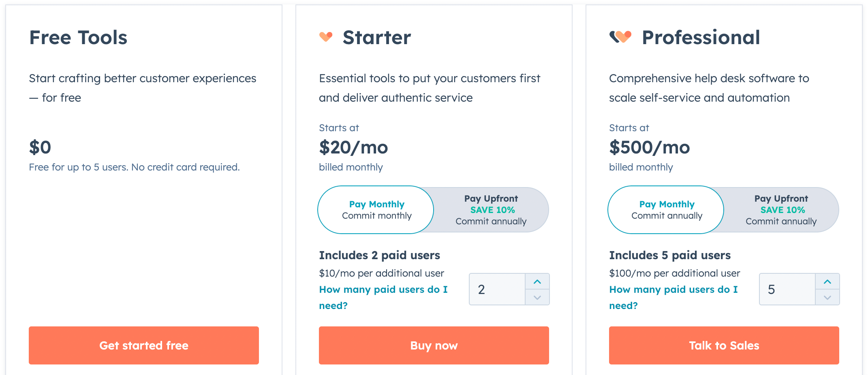Click the Free Tools plan heading
Screen dimensions: 868x375
pos(78,37)
